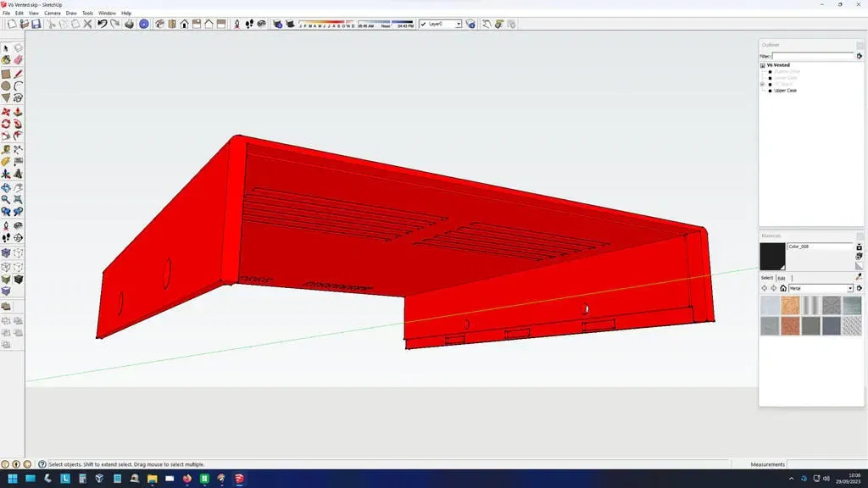Expand the third outliner component node
Viewport: 868px width, 488px height.
point(762,84)
